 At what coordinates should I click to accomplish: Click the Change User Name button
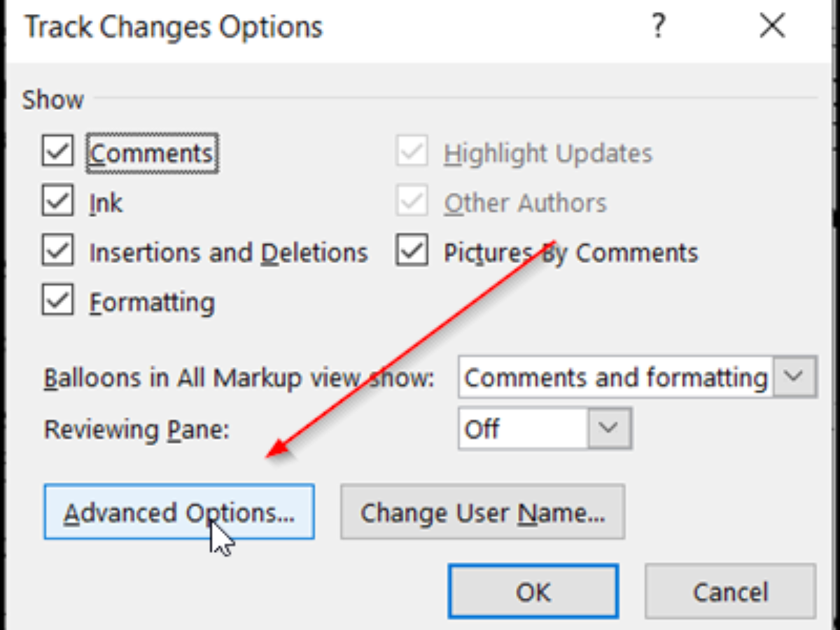482,512
